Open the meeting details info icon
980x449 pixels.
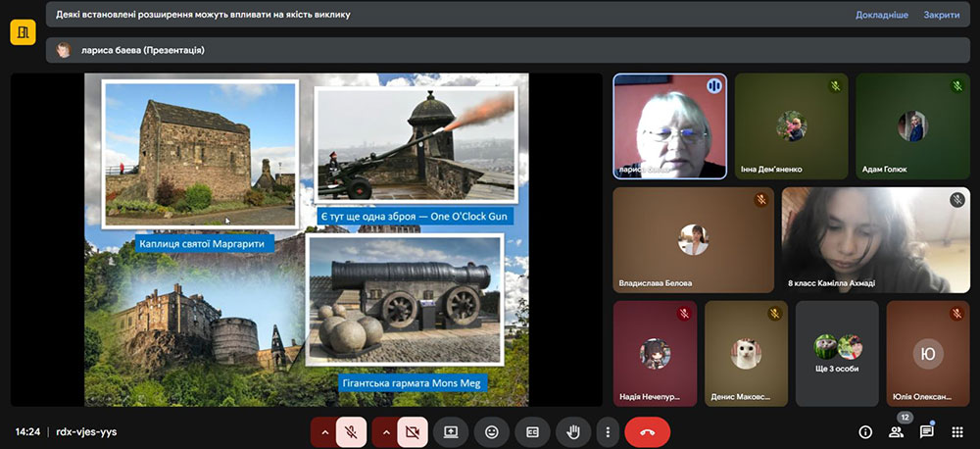pos(865,431)
